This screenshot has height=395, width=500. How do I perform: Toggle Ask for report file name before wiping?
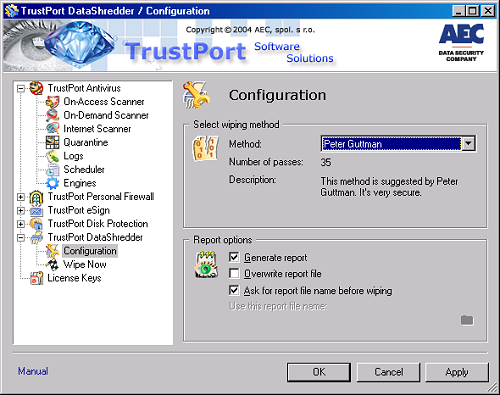(234, 290)
